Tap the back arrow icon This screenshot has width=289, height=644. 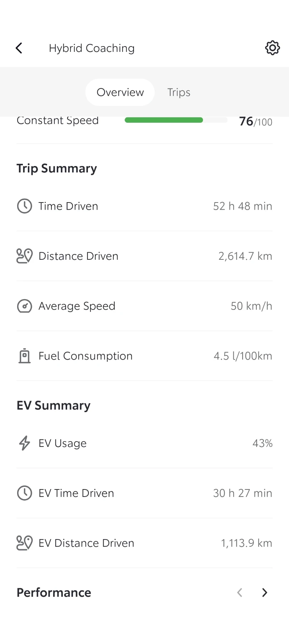pyautogui.click(x=19, y=48)
